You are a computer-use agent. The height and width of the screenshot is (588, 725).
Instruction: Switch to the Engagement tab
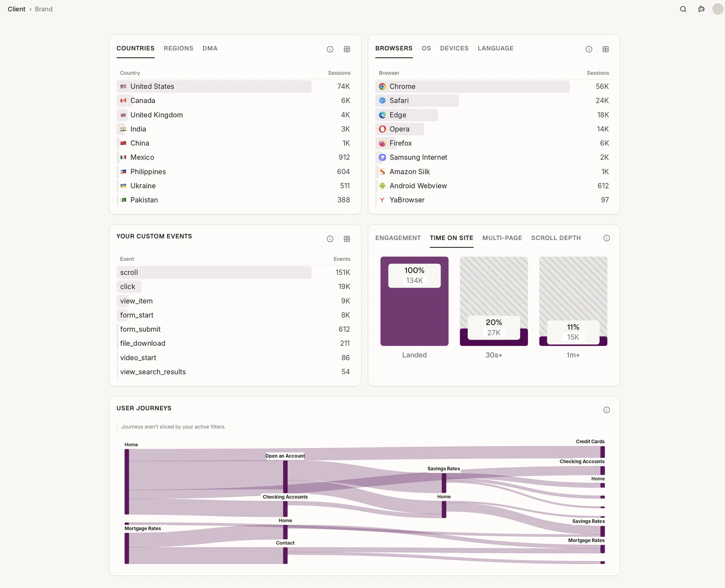click(398, 238)
